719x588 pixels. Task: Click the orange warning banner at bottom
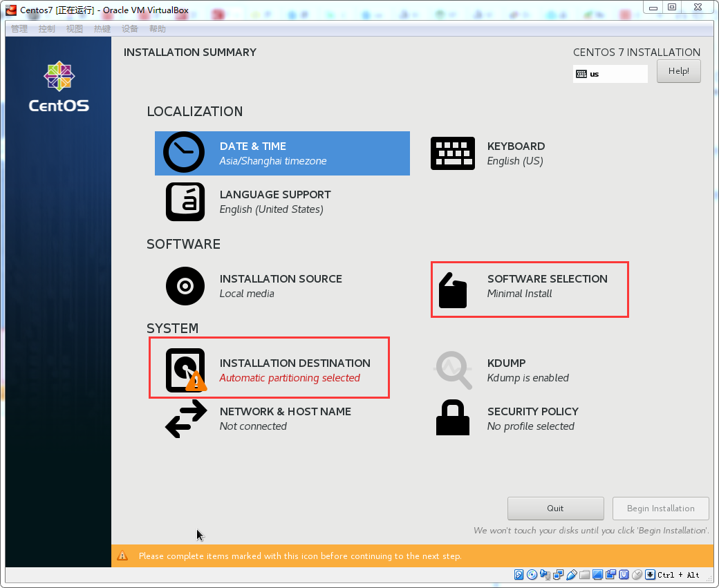coord(415,556)
